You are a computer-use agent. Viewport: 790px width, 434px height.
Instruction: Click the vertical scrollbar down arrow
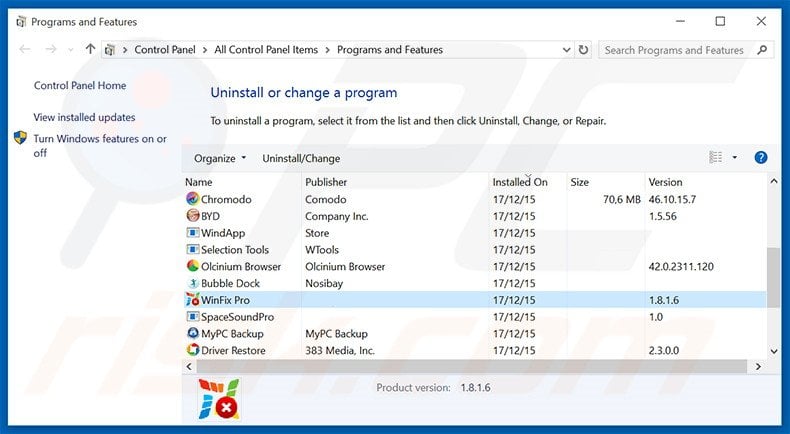coord(774,351)
